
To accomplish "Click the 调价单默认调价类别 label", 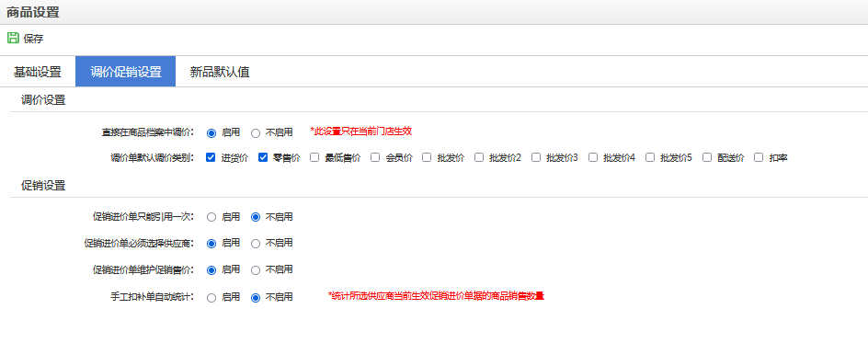I will [x=153, y=158].
